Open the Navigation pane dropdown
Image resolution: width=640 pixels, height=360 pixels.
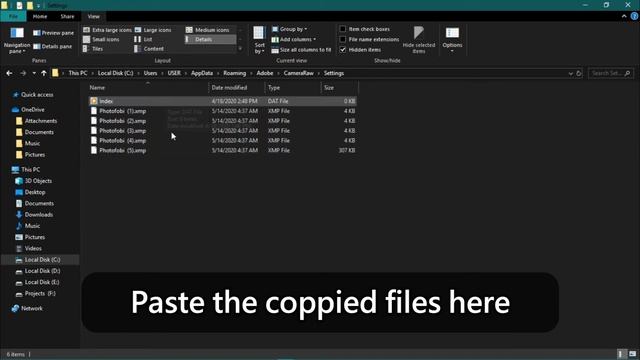(x=17, y=40)
